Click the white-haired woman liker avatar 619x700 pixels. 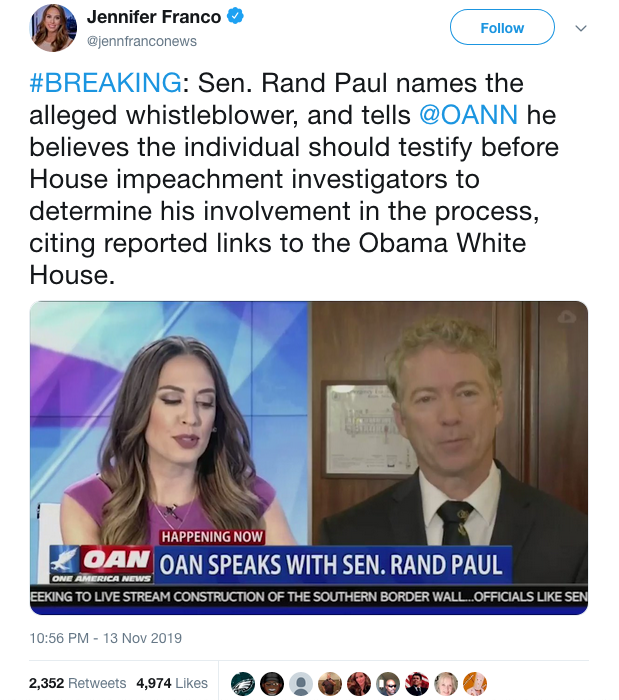[446, 683]
